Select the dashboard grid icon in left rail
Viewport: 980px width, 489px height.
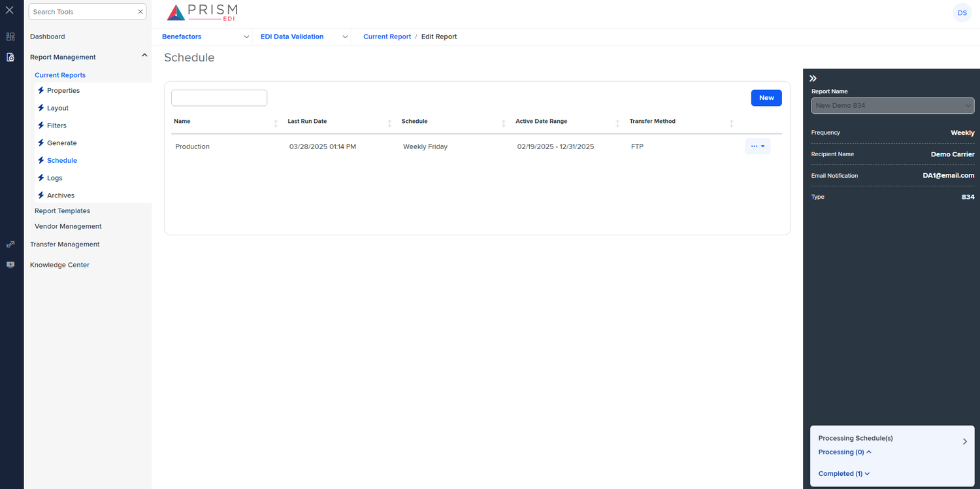pyautogui.click(x=10, y=36)
